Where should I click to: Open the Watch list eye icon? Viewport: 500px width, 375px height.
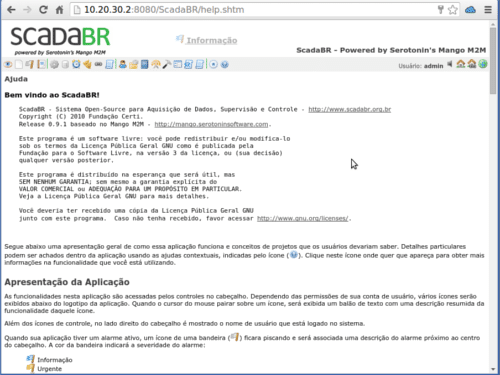(x=8, y=64)
